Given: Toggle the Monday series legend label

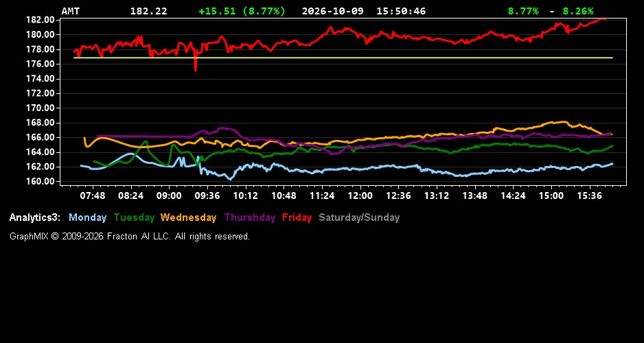Looking at the screenshot, I should [x=87, y=218].
